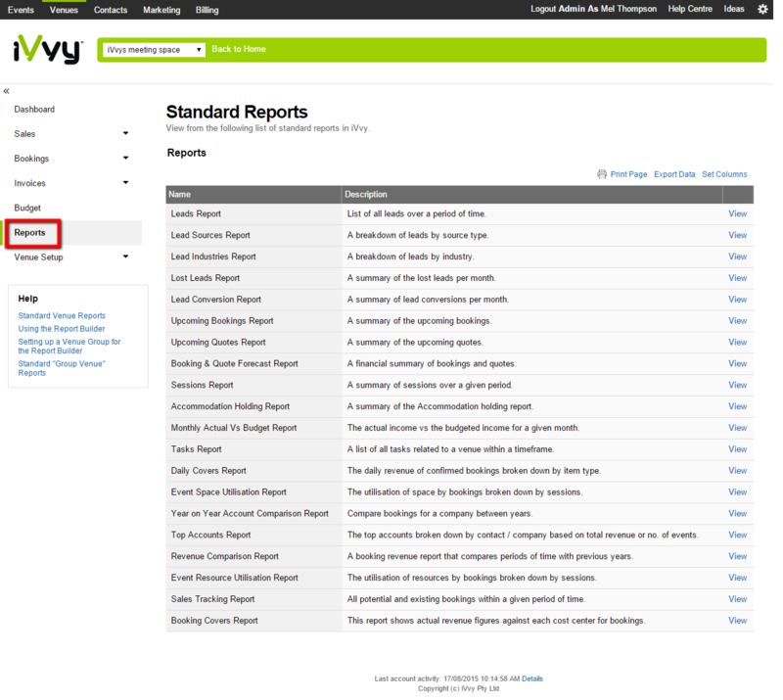Open Standard "Group Venue" Reports help link

coord(62,368)
